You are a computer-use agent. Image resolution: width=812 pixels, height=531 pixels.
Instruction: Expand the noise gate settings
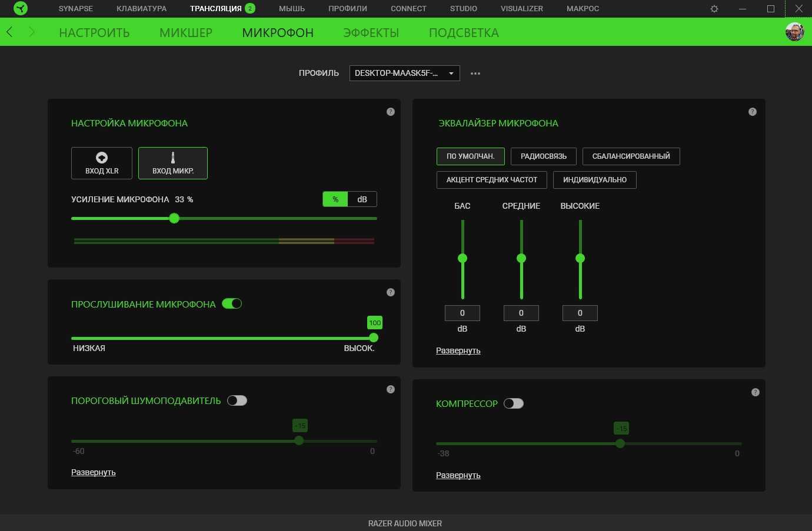[93, 472]
